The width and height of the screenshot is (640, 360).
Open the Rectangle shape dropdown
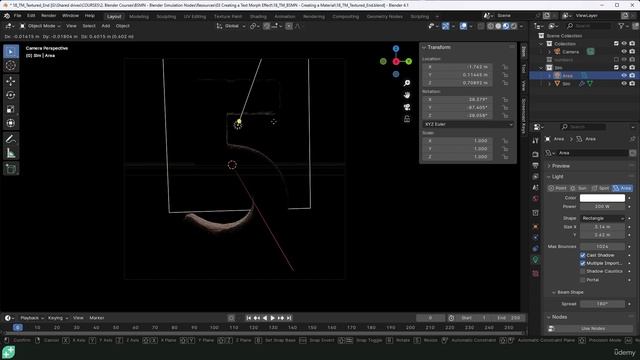(x=602, y=218)
